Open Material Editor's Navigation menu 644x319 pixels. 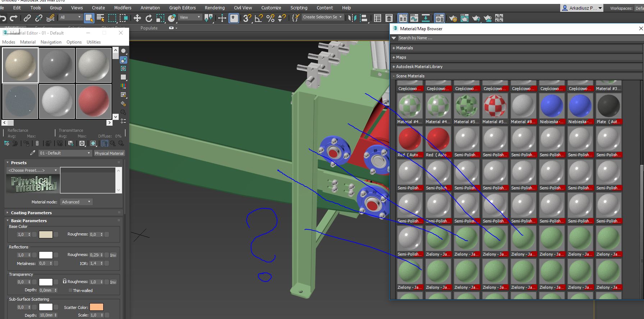click(x=51, y=42)
